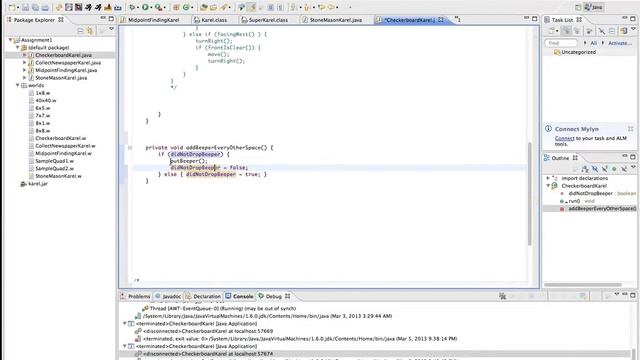This screenshot has height=360, width=640.
Task: Click the green Run toolbar button
Action: (145, 7)
